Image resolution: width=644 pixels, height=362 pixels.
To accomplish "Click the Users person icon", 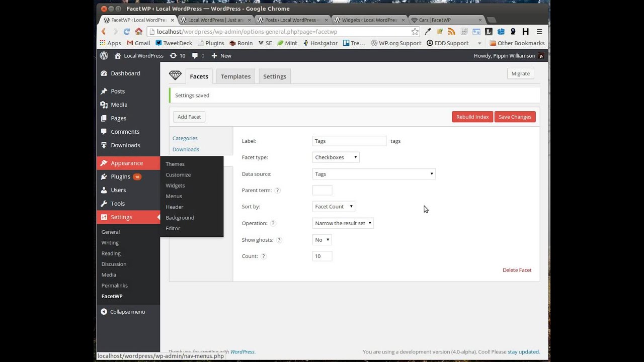I will [104, 190].
